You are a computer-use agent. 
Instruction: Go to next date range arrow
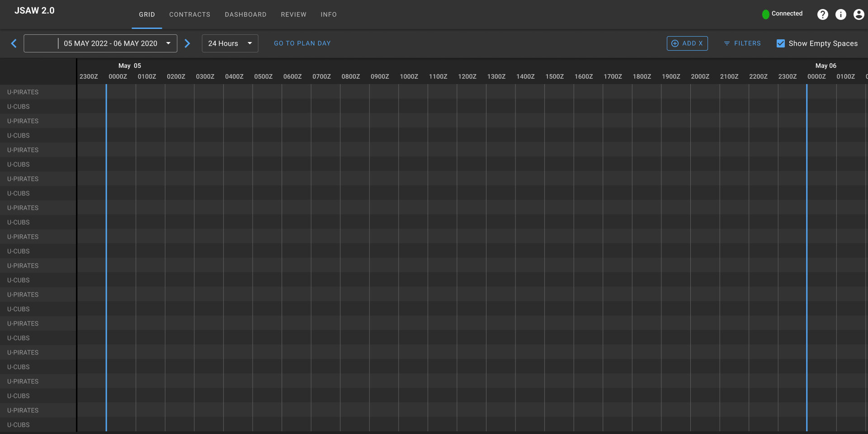[x=187, y=43]
